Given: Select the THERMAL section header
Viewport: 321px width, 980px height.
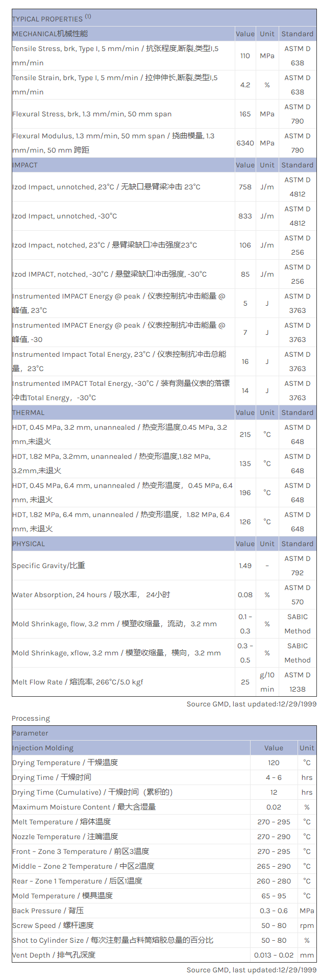Looking at the screenshot, I should point(29,412).
